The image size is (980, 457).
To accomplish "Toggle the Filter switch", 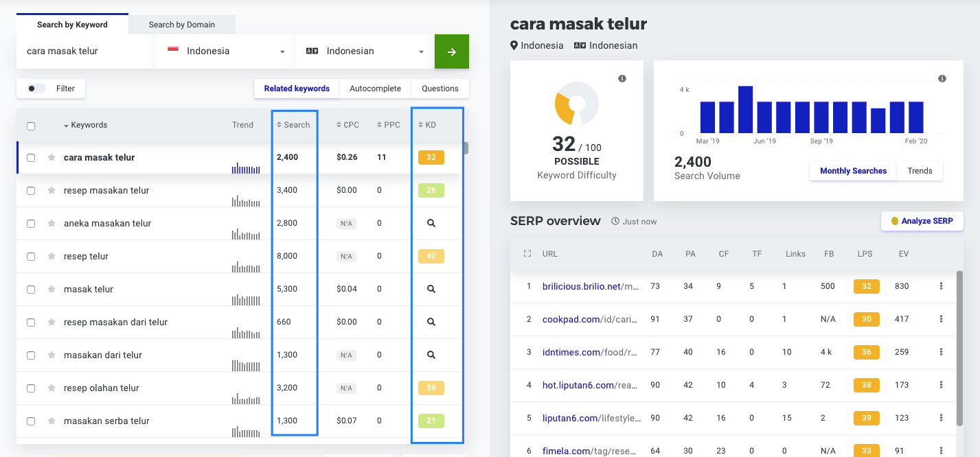I will [x=36, y=89].
